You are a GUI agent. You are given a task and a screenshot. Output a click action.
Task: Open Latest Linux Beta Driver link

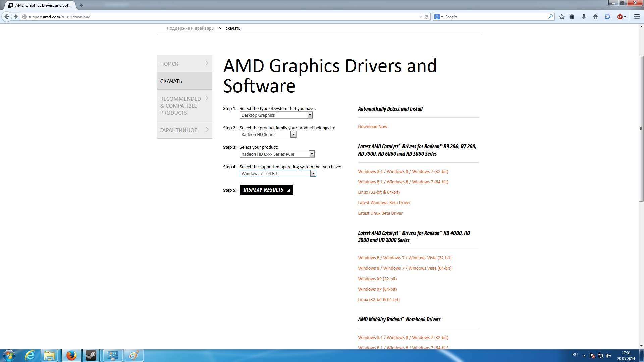pyautogui.click(x=380, y=213)
